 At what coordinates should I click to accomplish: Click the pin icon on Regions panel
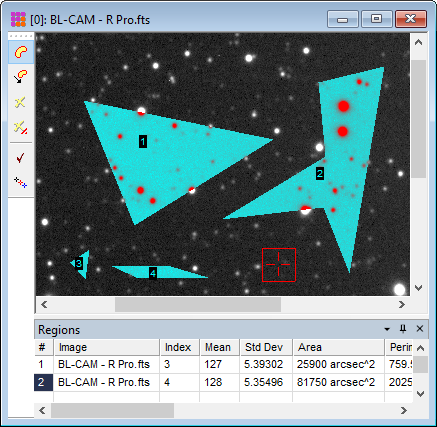click(x=403, y=329)
